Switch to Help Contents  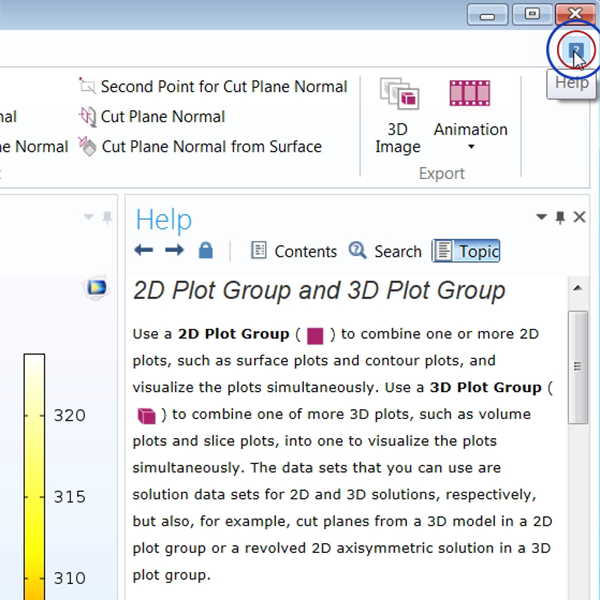(294, 251)
